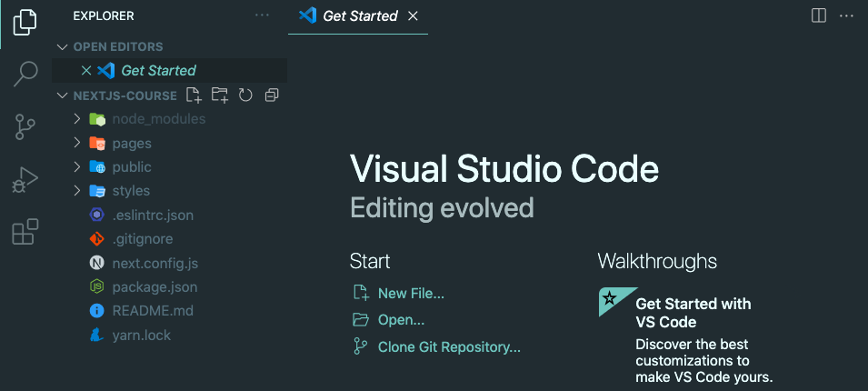868x391 pixels.
Task: Click the yarn.lock cat icon
Action: [97, 335]
